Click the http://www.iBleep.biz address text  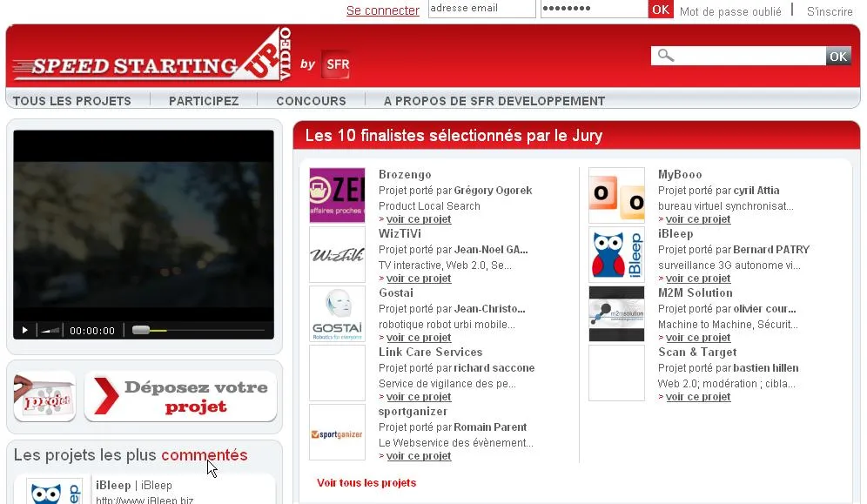point(144,500)
